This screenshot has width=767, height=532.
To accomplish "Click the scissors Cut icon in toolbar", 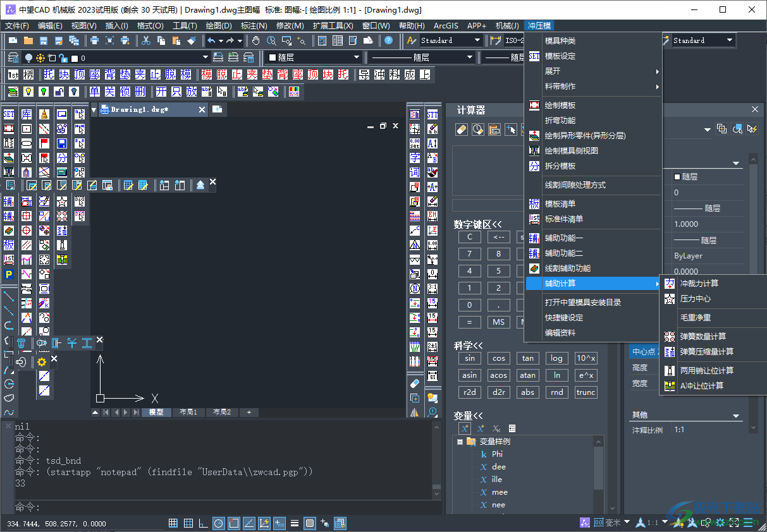I will (x=145, y=40).
